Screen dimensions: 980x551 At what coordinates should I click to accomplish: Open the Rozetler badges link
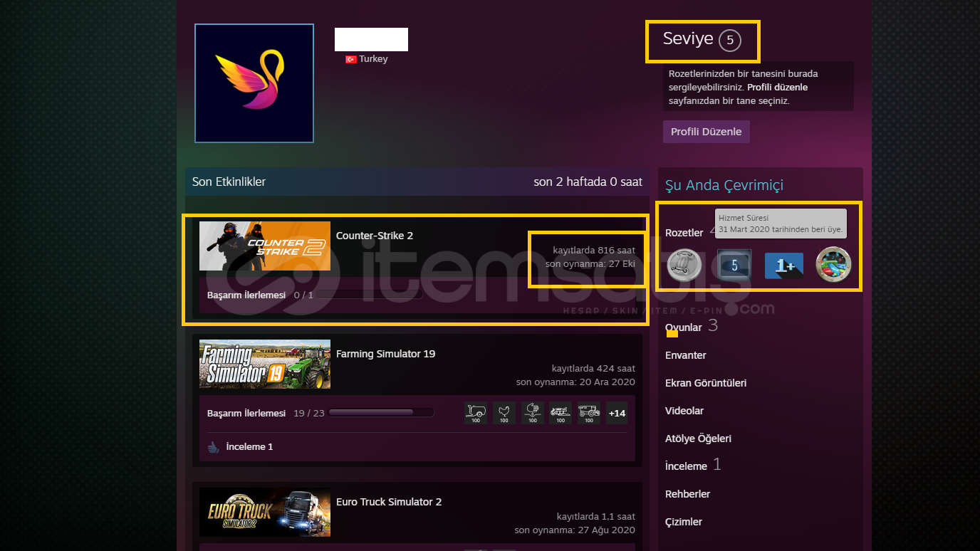(x=684, y=233)
